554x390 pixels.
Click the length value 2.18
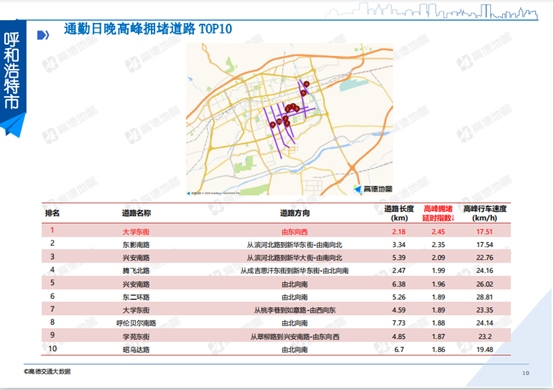tap(399, 232)
